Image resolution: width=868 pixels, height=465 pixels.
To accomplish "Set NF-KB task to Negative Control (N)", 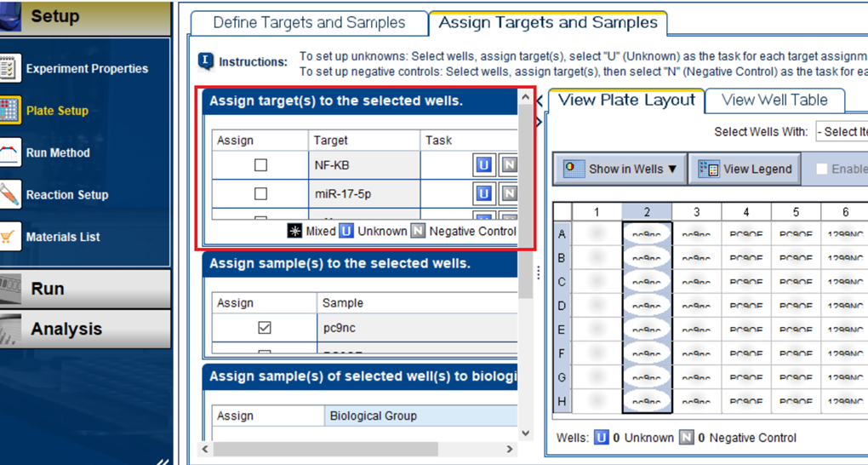I will tap(509, 164).
